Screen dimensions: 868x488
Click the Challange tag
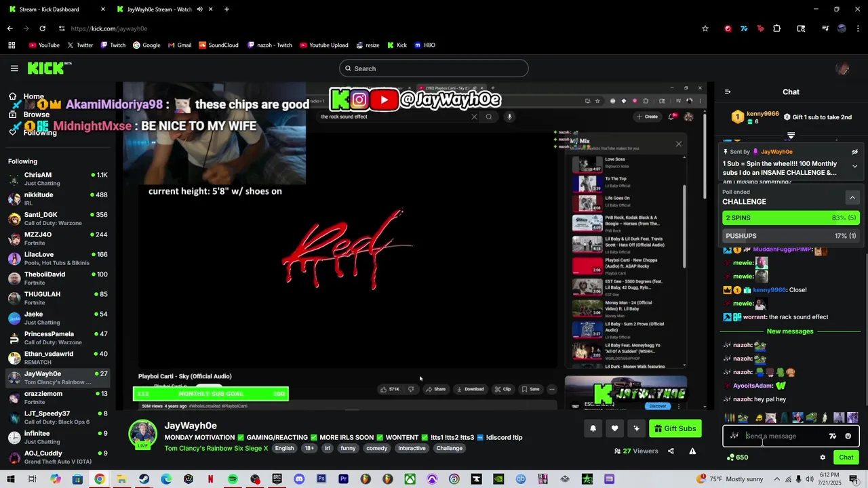click(450, 449)
